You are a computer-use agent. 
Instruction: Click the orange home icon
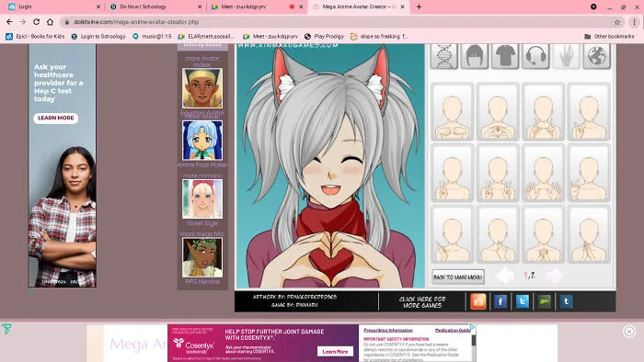pos(478,301)
